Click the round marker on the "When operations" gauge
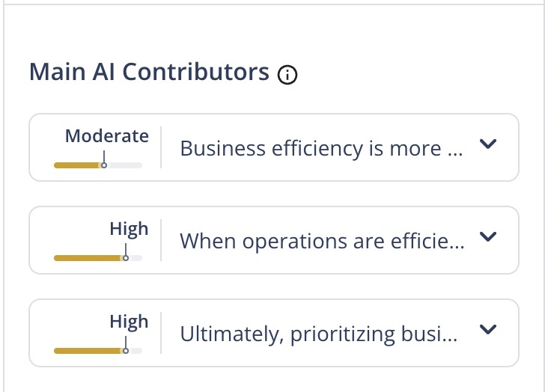This screenshot has width=545, height=392. tap(126, 257)
